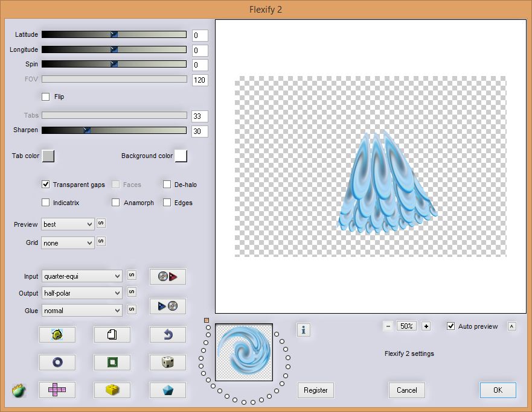This screenshot has height=412, width=532.
Task: Open the info button beside thumbnail
Action: click(303, 330)
